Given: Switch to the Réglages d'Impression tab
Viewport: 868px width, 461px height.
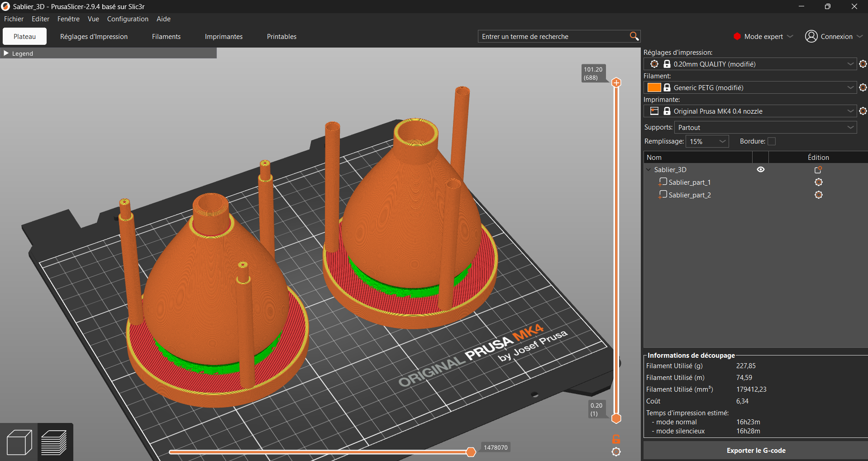Looking at the screenshot, I should [94, 37].
